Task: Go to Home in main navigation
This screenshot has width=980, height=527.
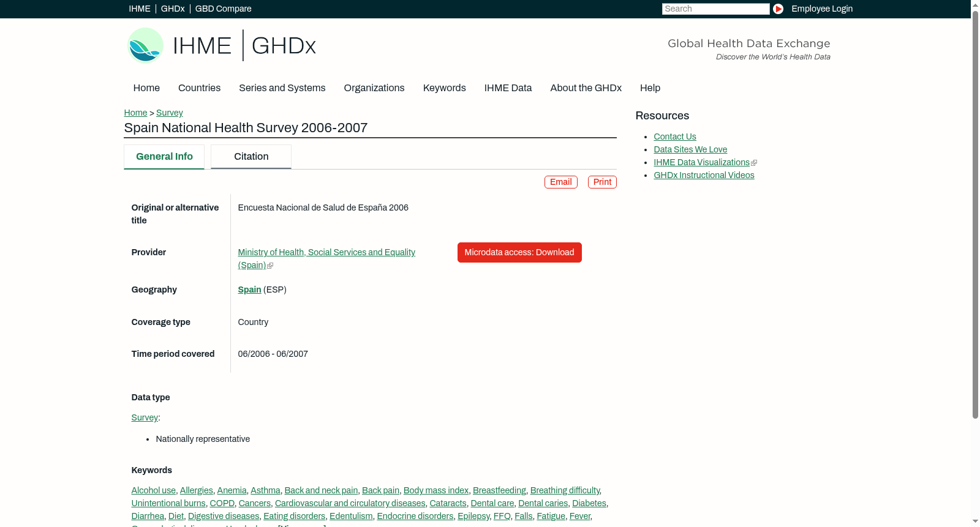Action: [x=146, y=88]
